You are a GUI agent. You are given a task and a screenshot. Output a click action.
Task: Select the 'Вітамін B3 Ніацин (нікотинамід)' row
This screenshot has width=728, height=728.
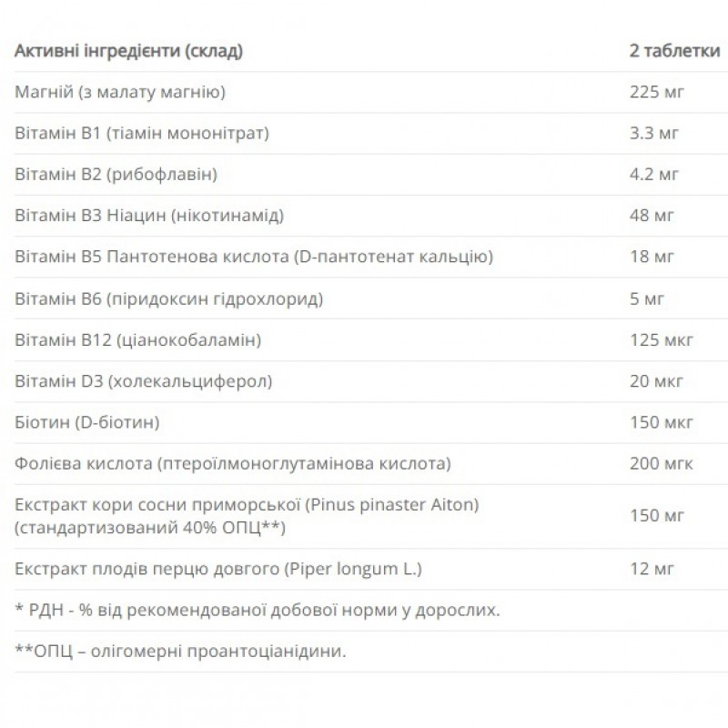click(149, 216)
